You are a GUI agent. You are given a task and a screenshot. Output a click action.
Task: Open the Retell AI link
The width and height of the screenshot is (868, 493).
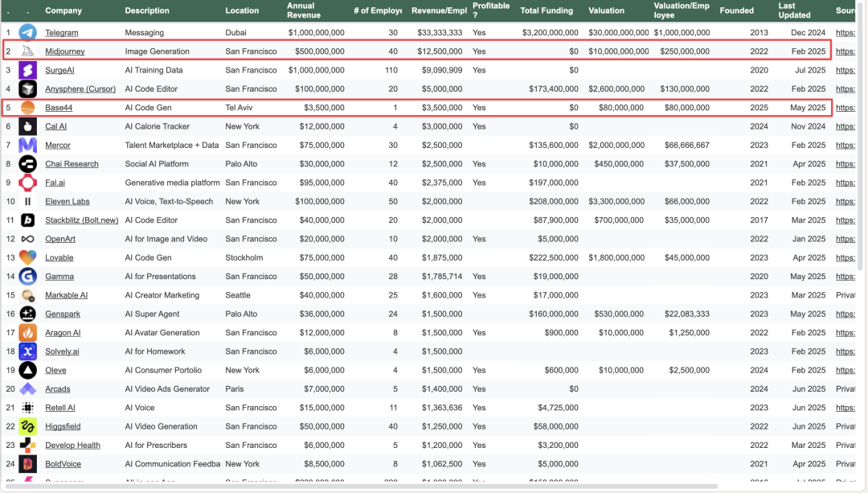[x=59, y=408]
